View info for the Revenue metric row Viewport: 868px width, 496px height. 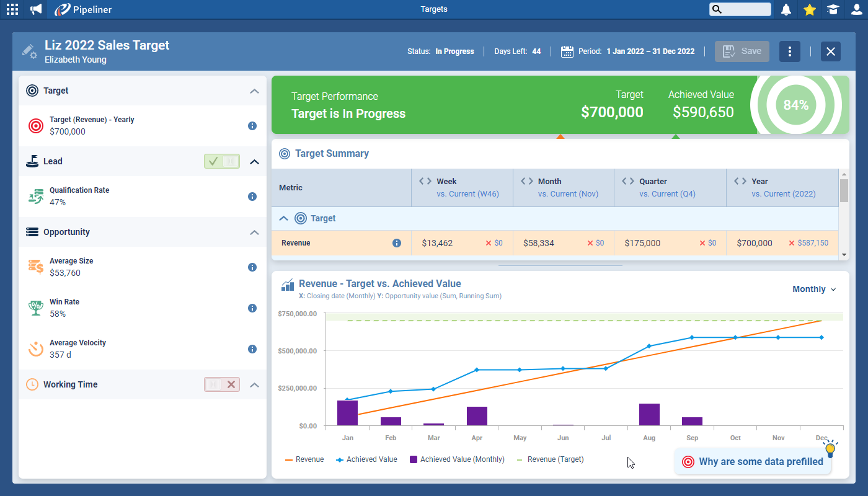[x=396, y=242]
